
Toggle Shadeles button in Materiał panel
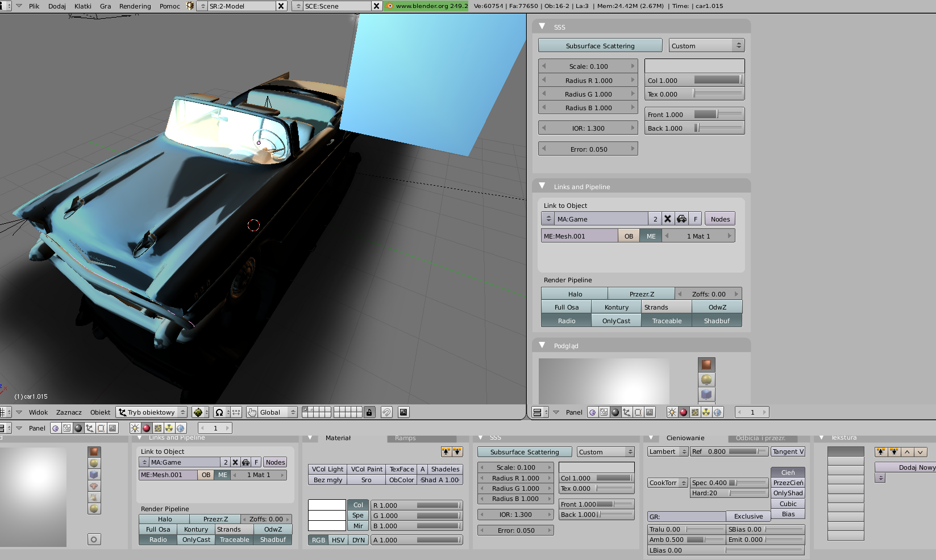pyautogui.click(x=445, y=469)
